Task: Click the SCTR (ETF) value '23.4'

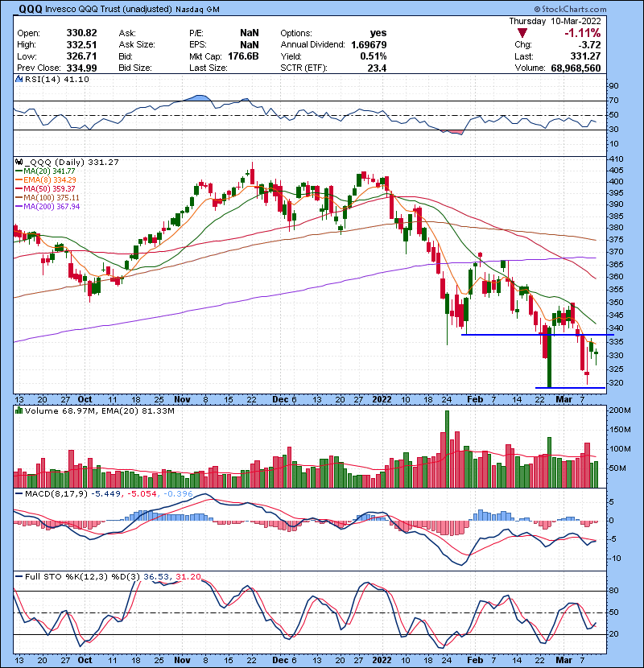Action: point(377,68)
